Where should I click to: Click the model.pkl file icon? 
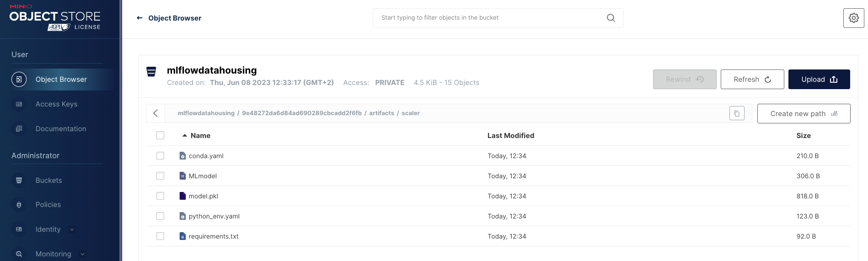[182, 196]
